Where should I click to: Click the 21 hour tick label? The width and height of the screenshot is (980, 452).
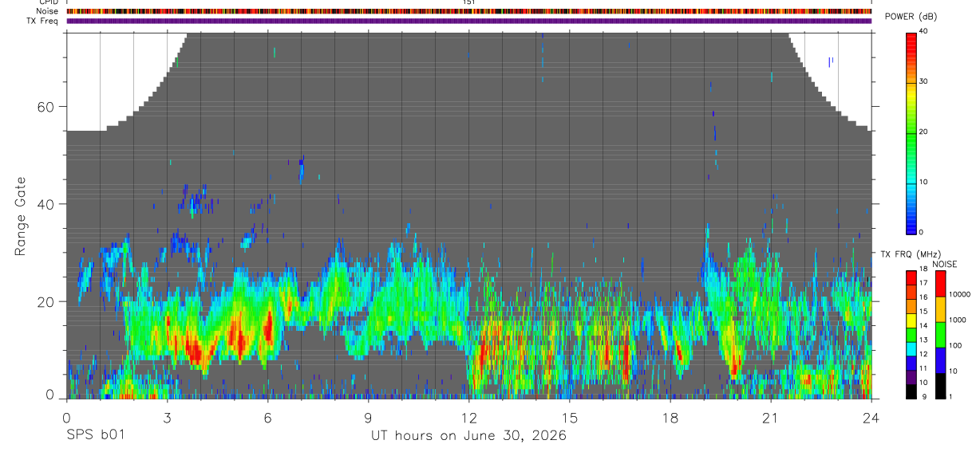point(771,418)
